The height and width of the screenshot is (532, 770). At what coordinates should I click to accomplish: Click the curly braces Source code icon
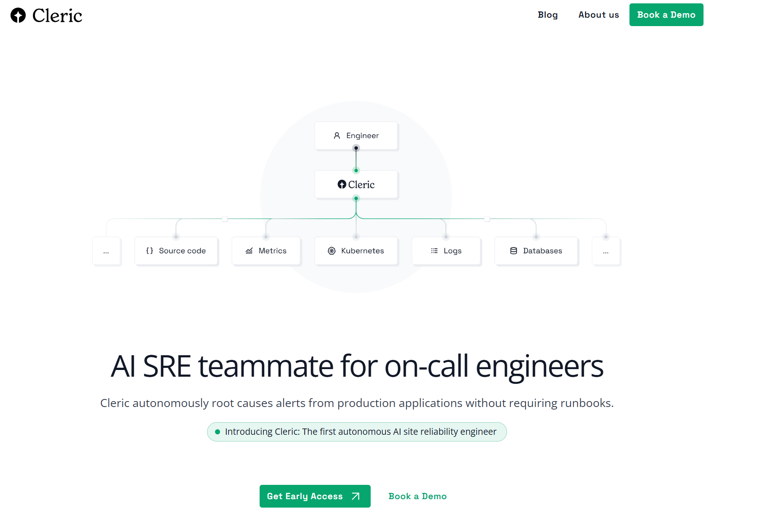149,251
